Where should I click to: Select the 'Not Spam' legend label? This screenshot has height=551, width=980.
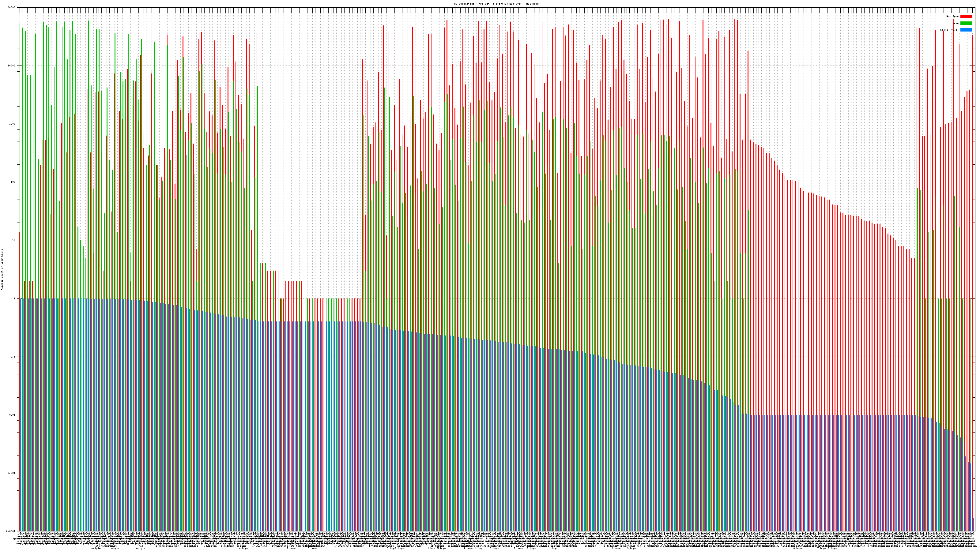pos(953,16)
